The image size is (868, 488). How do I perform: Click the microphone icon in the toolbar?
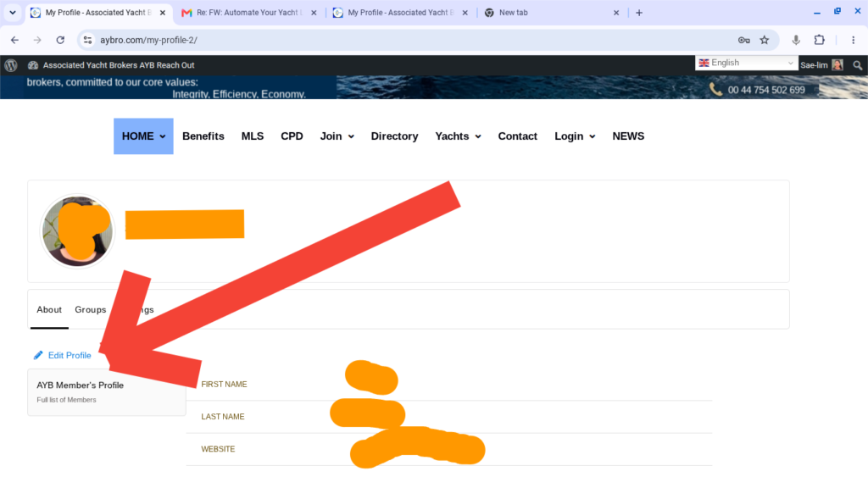[795, 40]
